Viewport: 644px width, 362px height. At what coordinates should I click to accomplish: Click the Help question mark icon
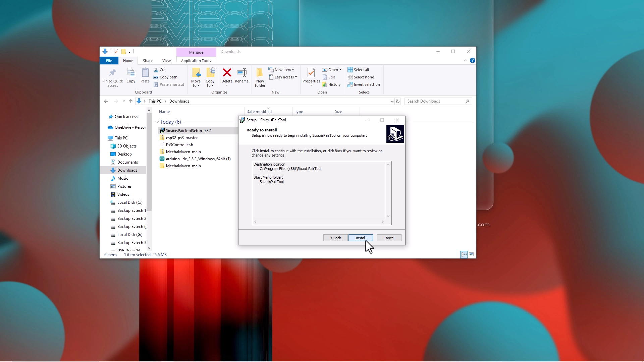(x=473, y=60)
